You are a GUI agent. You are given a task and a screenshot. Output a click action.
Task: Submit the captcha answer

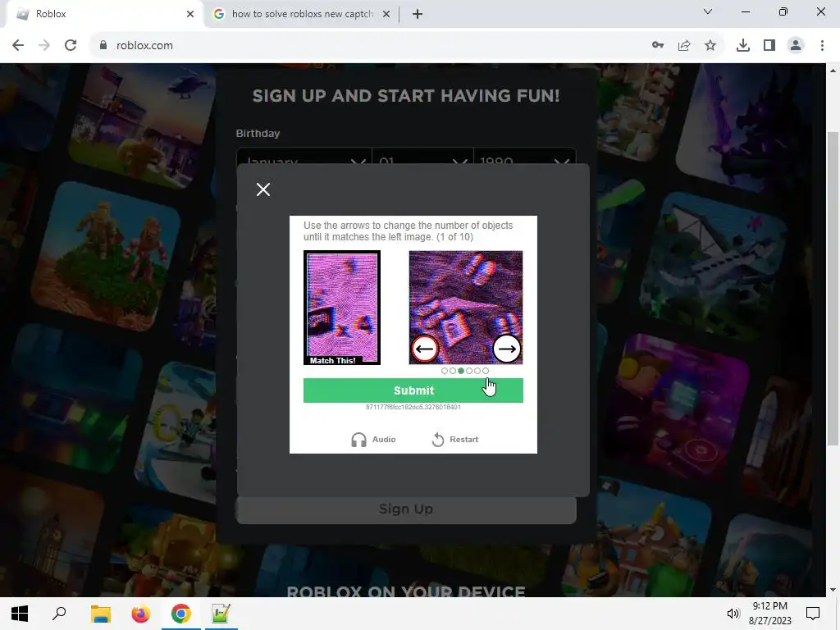tap(413, 390)
